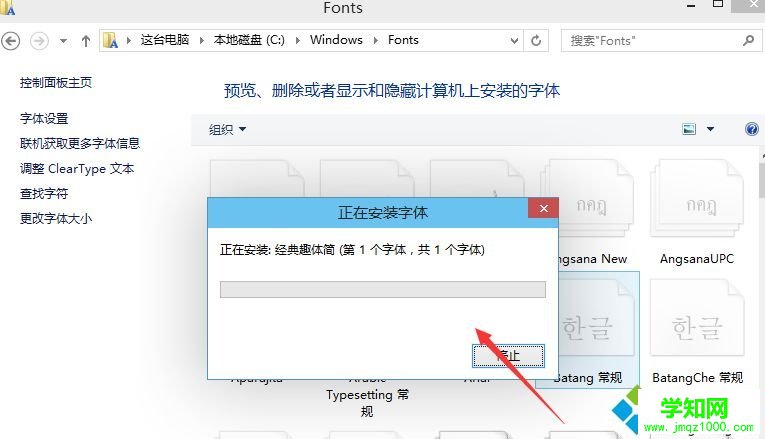Viewport: 765px width, 439px height.
Task: Open the 组织 dropdown menu
Action: (227, 130)
